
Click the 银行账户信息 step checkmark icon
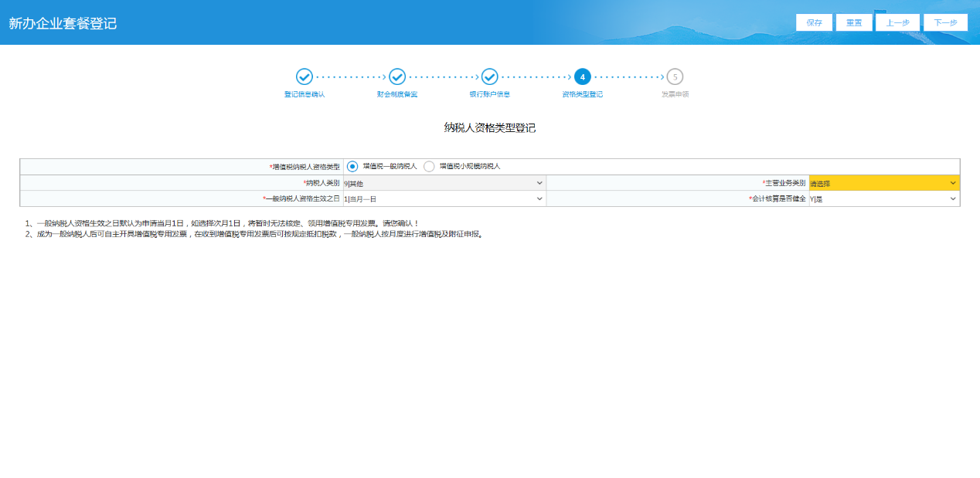click(x=489, y=76)
